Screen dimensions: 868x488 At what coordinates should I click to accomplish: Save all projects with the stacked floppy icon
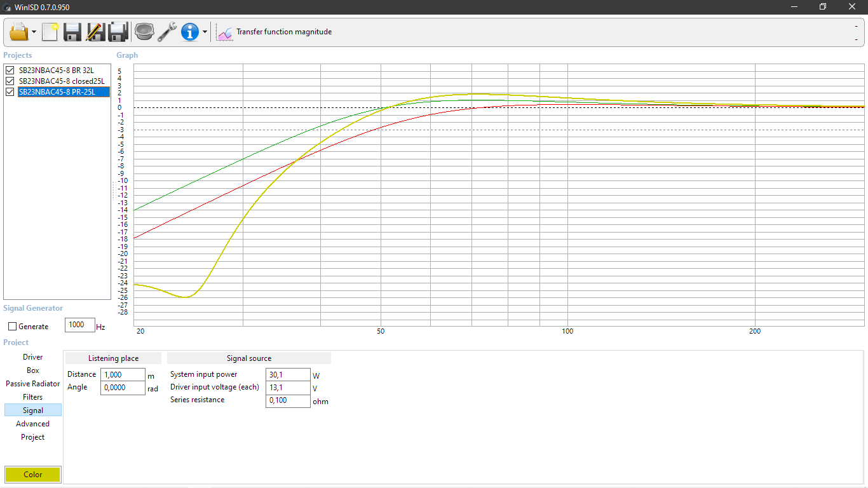[118, 31]
